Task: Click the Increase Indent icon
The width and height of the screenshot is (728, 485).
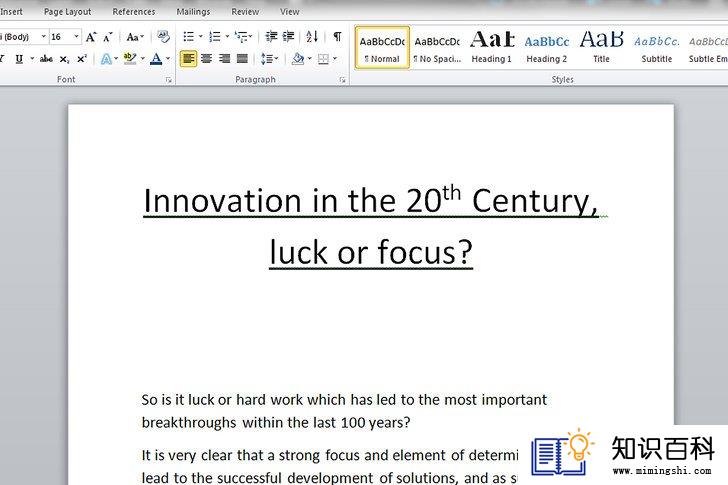Action: 288,36
